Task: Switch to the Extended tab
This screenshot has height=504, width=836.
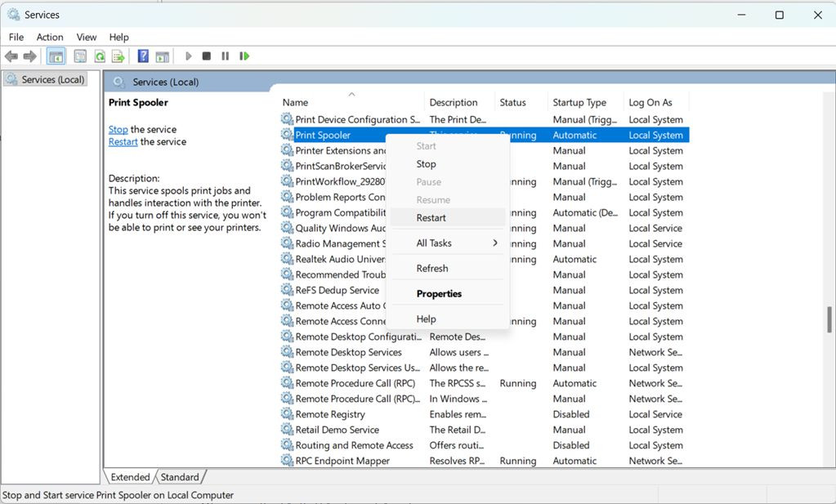Action: [x=130, y=477]
